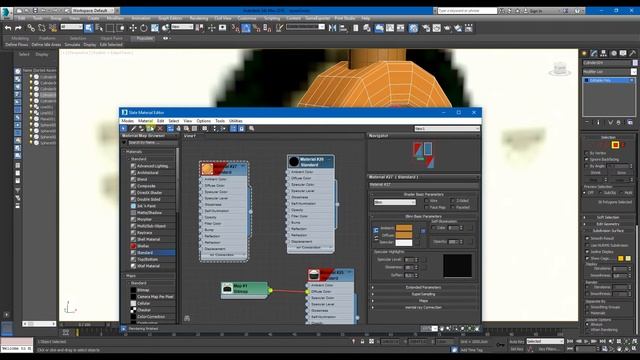Click the Pick Material eyedropper in Slate toolbar

point(133,129)
